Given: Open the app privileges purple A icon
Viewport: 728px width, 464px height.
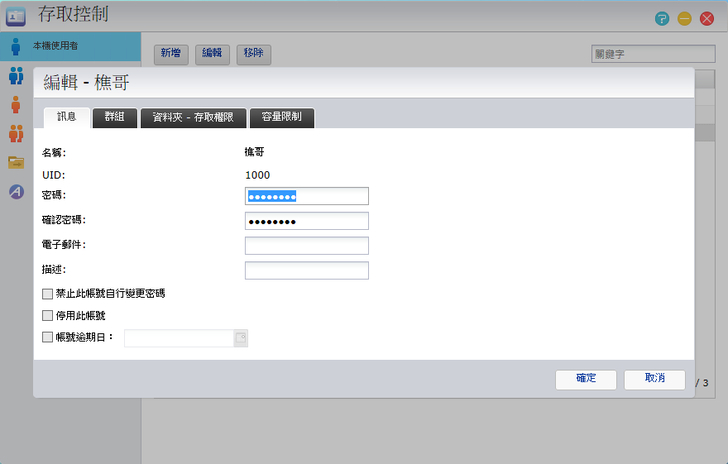Looking at the screenshot, I should pyautogui.click(x=16, y=191).
